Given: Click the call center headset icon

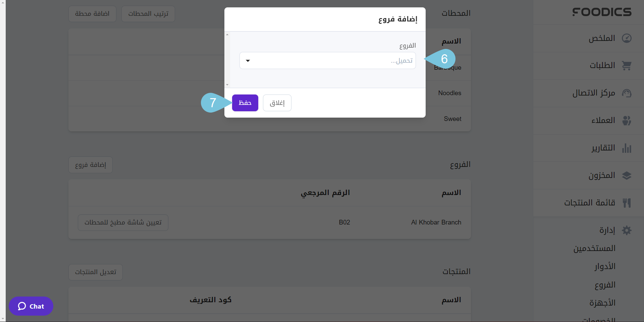Looking at the screenshot, I should click(627, 93).
